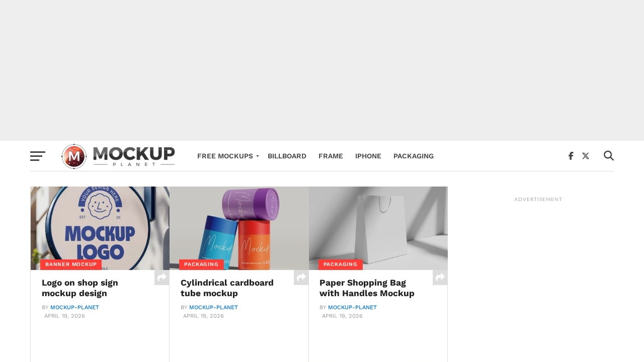Open the X (Twitter) icon link

coord(586,156)
